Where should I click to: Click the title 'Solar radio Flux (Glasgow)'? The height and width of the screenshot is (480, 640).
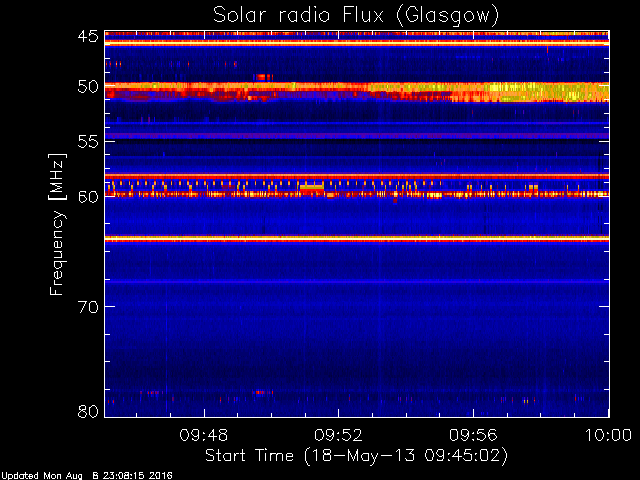[356, 16]
